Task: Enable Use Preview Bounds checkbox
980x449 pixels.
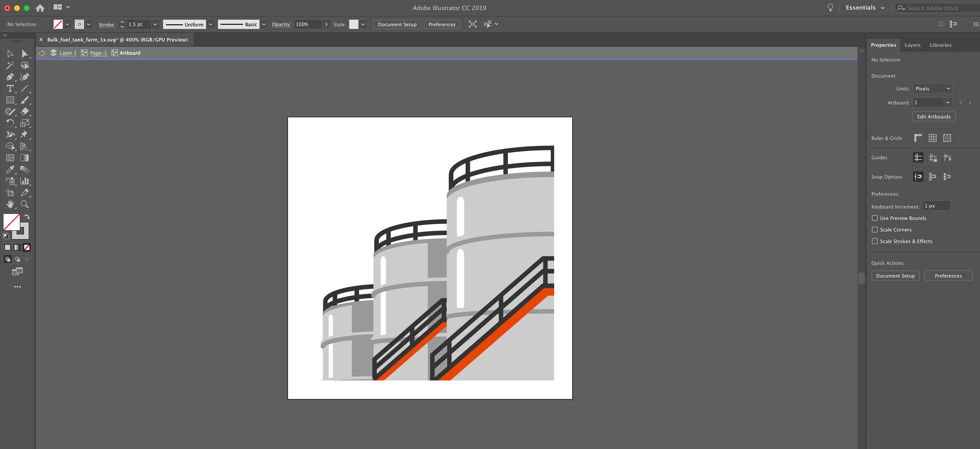Action: pyautogui.click(x=875, y=218)
